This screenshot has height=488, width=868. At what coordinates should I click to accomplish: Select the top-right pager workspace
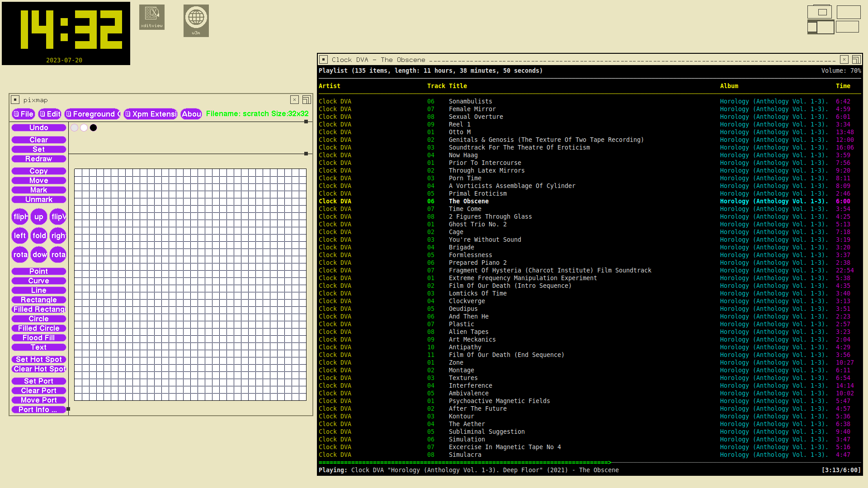click(849, 12)
